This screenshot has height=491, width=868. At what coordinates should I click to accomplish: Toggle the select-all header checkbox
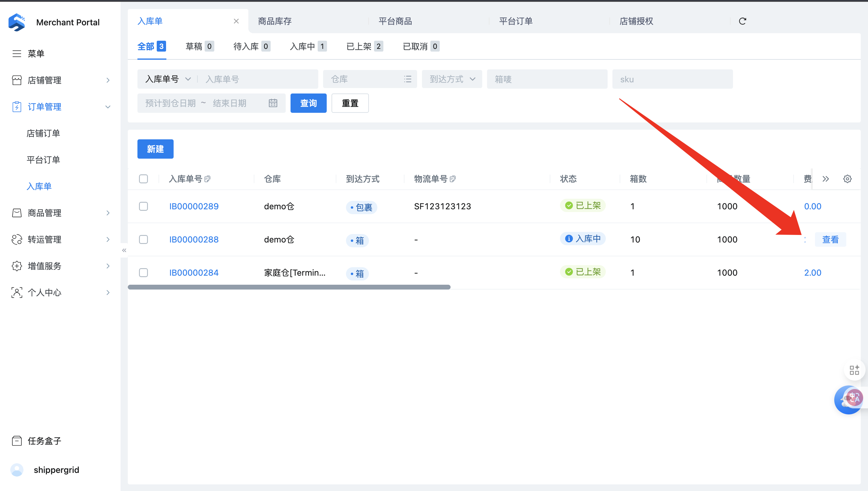[x=143, y=179]
